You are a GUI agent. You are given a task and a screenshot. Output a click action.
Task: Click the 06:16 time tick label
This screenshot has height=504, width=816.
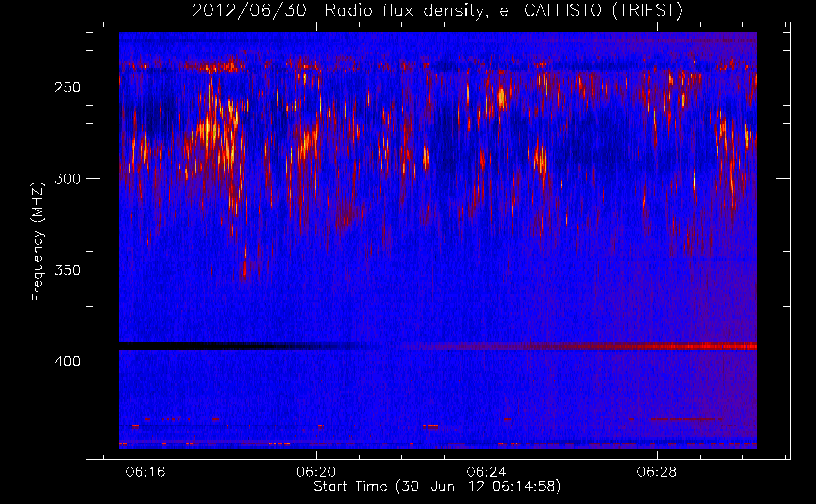pyautogui.click(x=146, y=472)
